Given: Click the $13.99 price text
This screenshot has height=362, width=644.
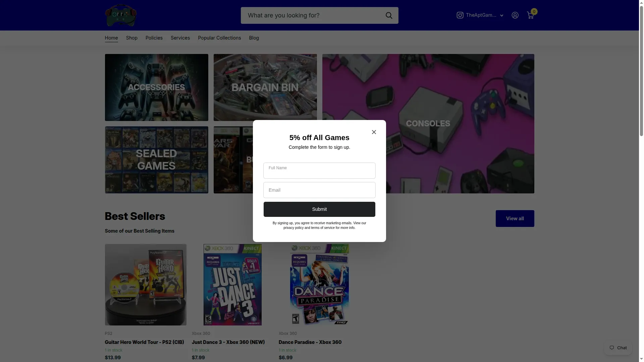Looking at the screenshot, I should (113, 358).
